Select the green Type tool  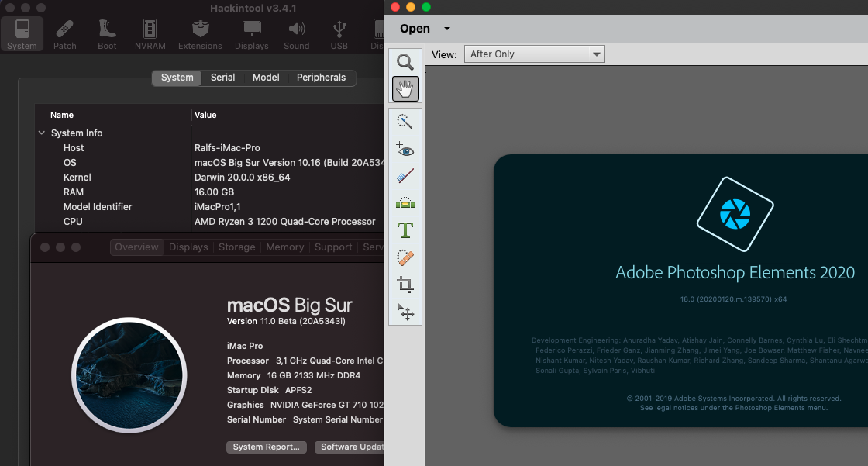coord(405,230)
